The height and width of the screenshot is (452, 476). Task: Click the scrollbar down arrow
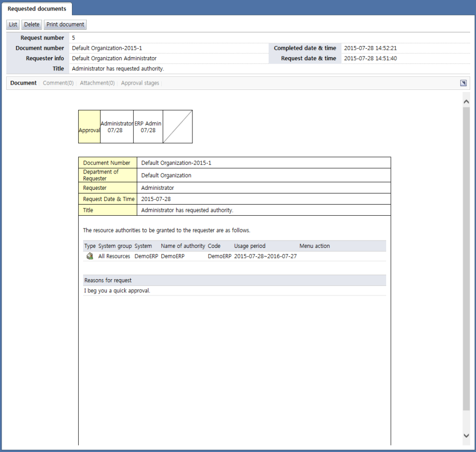(466, 435)
